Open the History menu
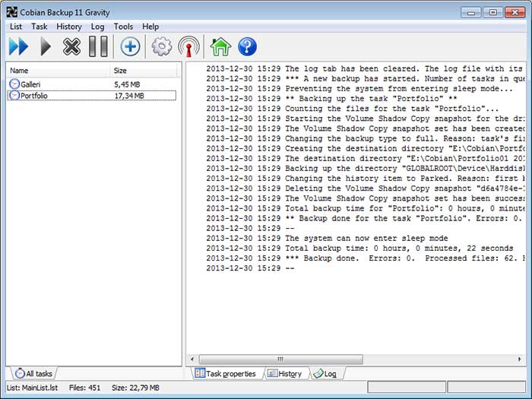532x399 pixels. [x=69, y=27]
